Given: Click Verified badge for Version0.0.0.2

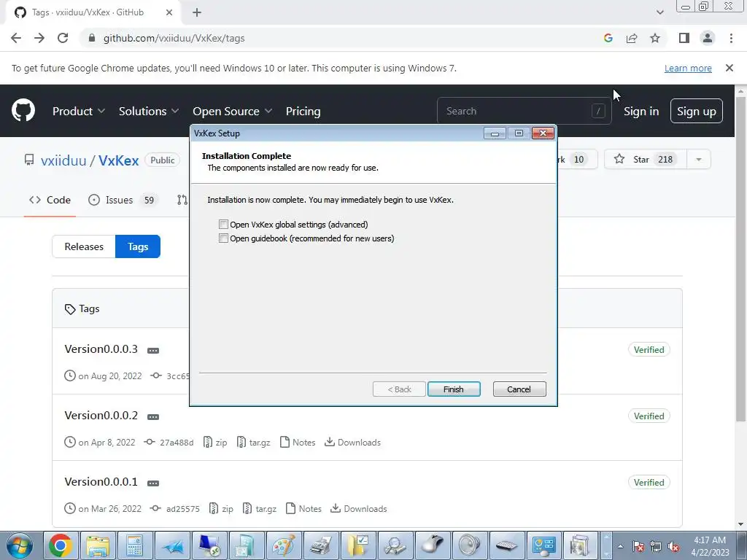Looking at the screenshot, I should click(649, 416).
